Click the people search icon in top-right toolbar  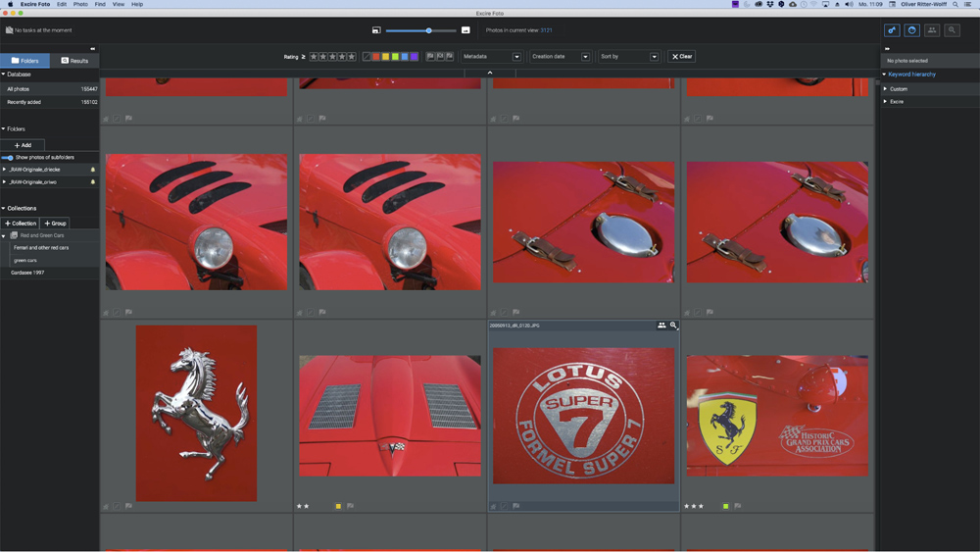(932, 30)
